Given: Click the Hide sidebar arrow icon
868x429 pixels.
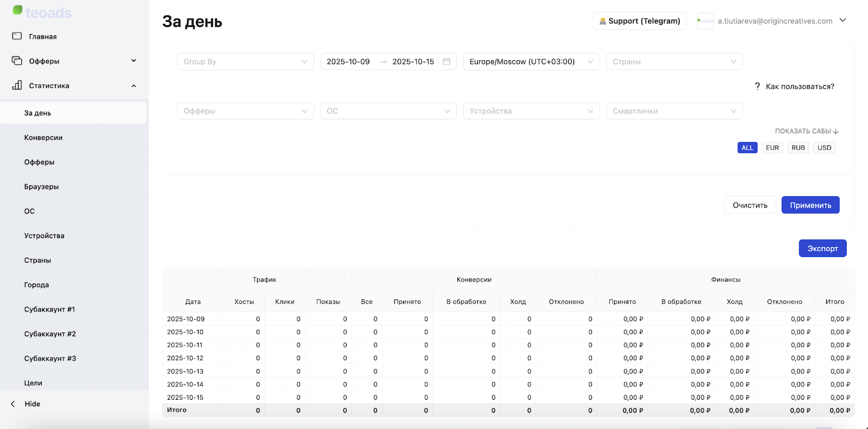Looking at the screenshot, I should tap(13, 404).
